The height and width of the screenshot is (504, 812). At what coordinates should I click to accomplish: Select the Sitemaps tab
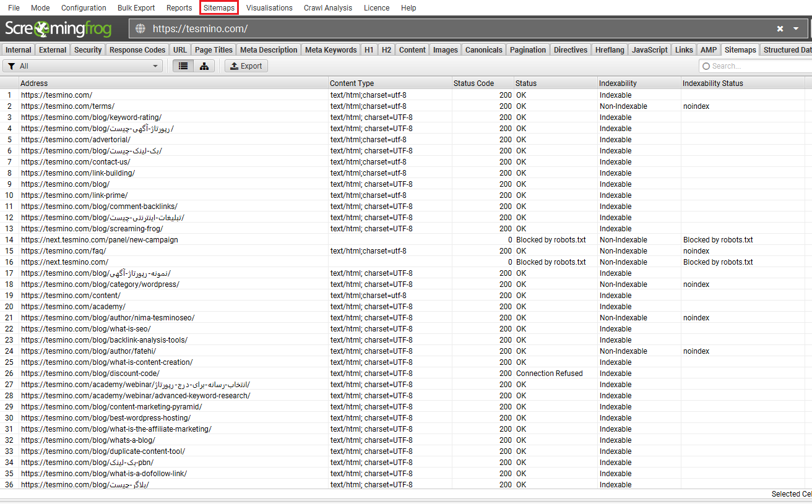[740, 50]
